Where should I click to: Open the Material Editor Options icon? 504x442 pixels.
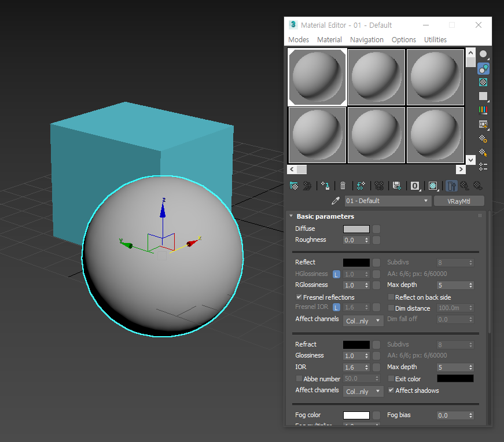(483, 138)
